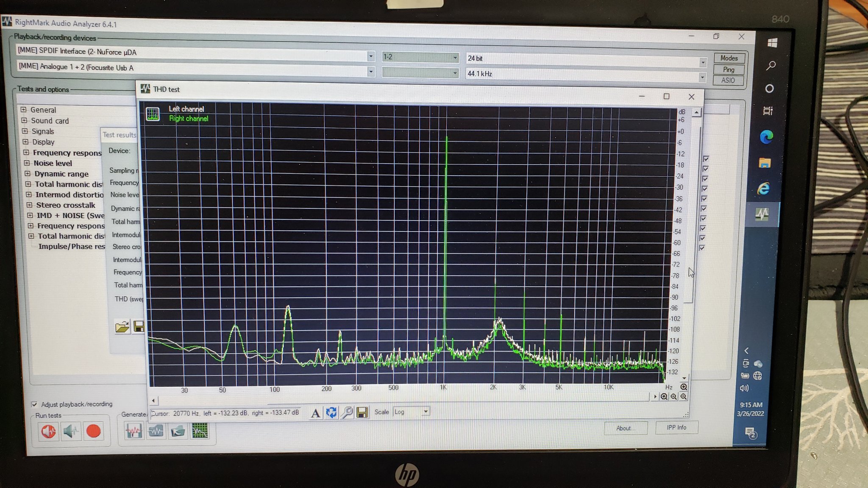Open Task View on the taskbar

(768, 111)
